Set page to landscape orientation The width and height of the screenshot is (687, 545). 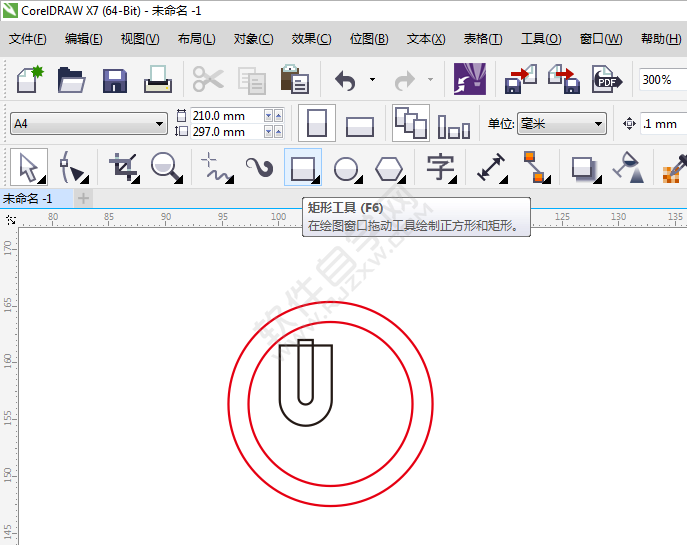pyautogui.click(x=360, y=127)
